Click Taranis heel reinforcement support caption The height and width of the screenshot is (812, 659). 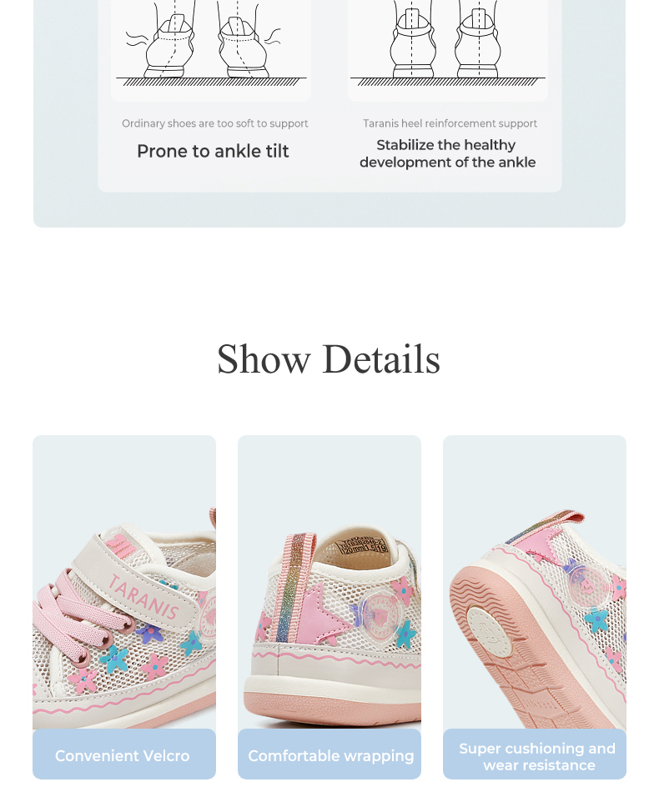click(450, 123)
